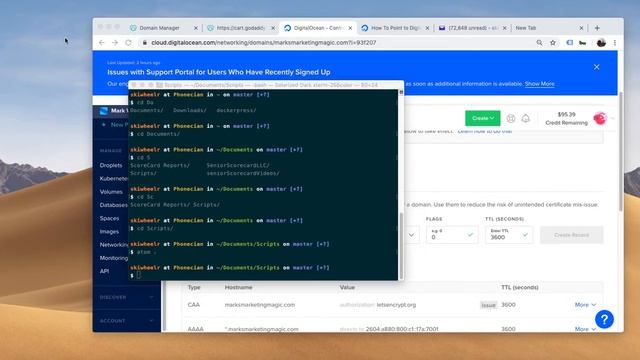The height and width of the screenshot is (360, 640).
Task: Click the Hostname column header
Action: click(x=238, y=287)
